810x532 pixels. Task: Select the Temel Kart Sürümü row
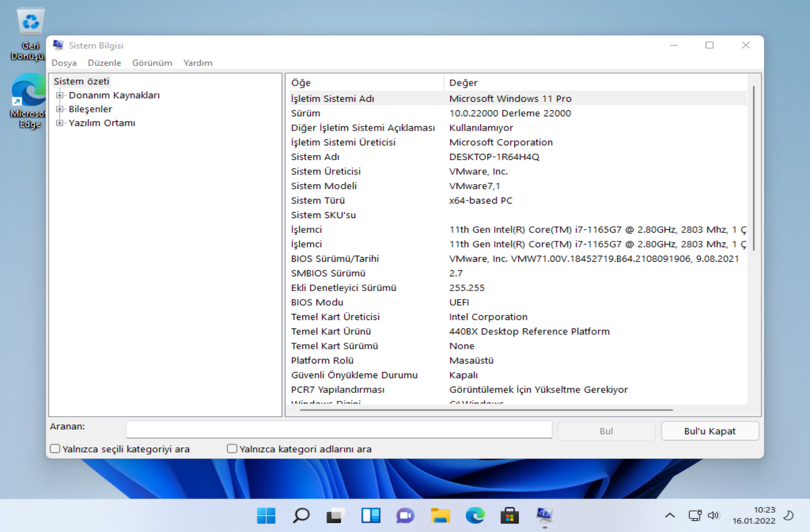pos(517,346)
